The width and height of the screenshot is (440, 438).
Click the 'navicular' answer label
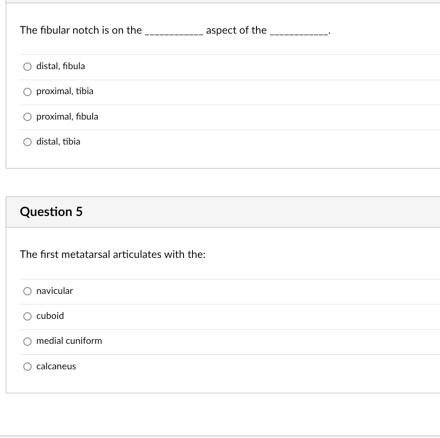coord(55,291)
